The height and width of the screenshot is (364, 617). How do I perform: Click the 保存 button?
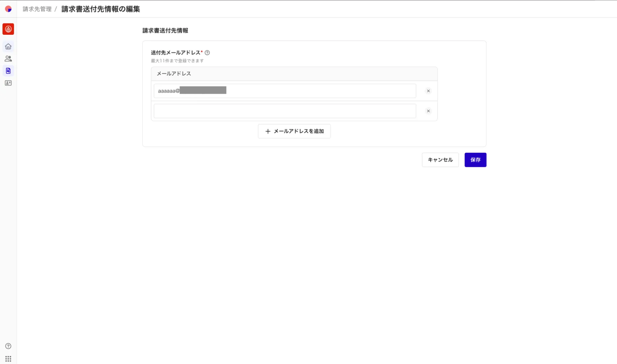click(475, 160)
